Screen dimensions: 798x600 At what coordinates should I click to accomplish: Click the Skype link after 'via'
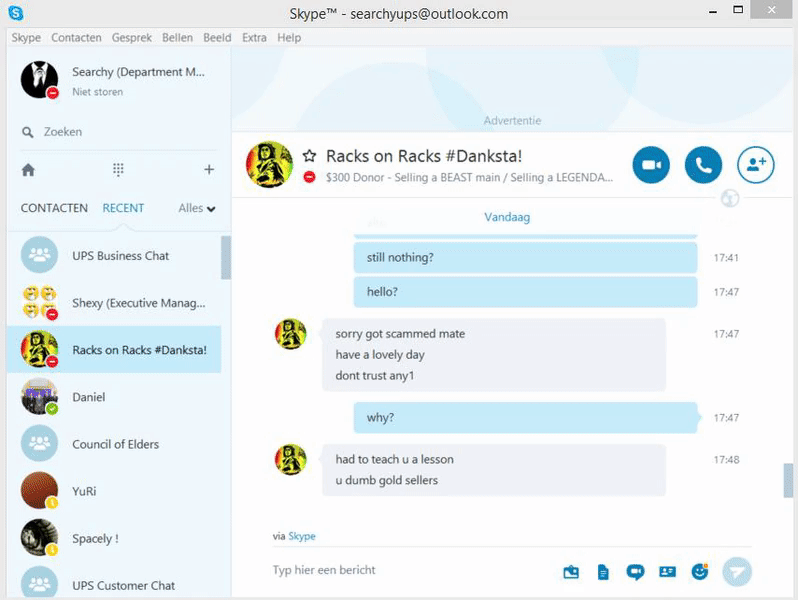click(x=302, y=536)
